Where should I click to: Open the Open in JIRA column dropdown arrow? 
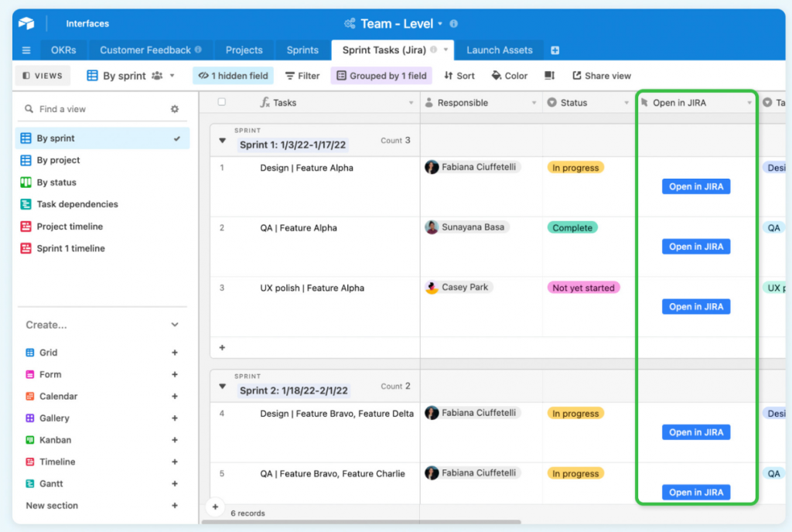click(749, 103)
